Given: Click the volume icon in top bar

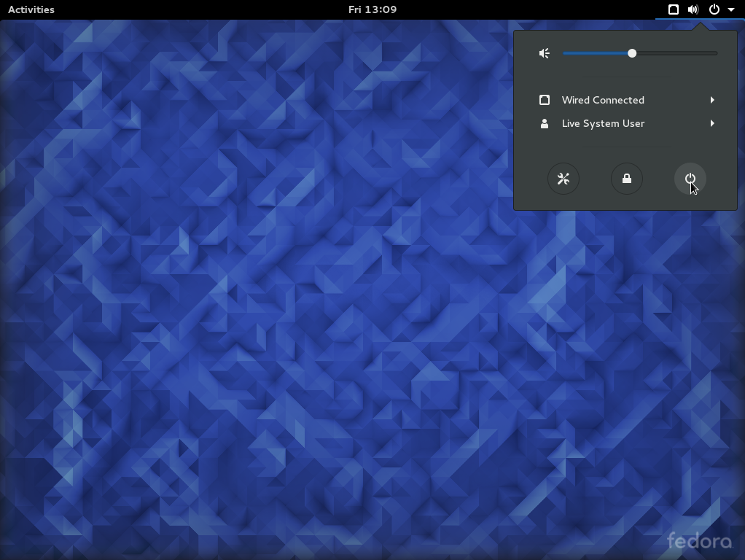Looking at the screenshot, I should pos(693,9).
